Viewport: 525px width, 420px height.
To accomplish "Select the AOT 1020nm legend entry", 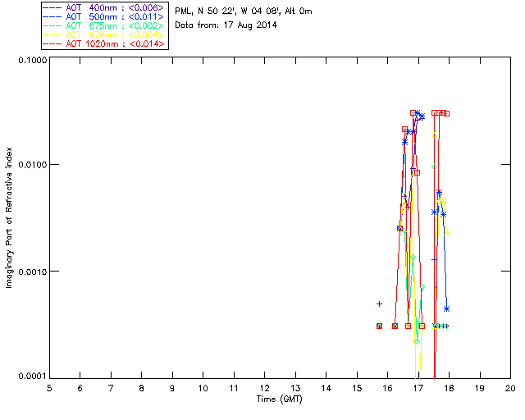I will click(104, 43).
